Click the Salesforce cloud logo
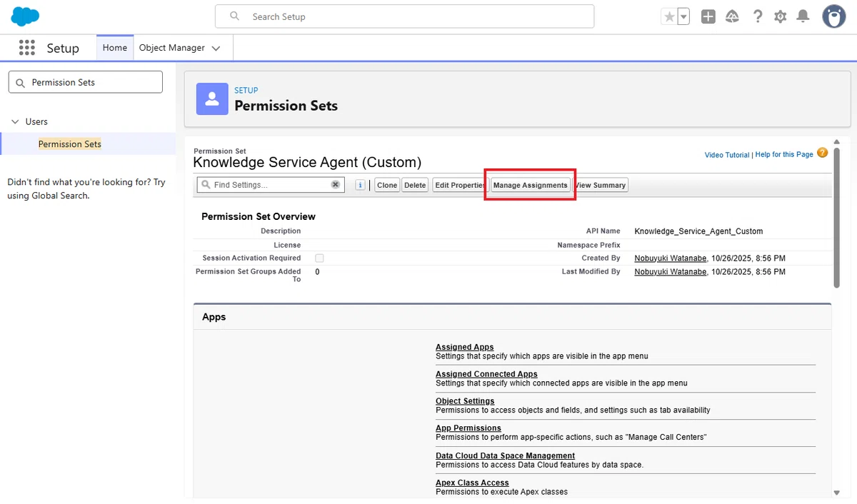This screenshot has width=857, height=504. [25, 16]
